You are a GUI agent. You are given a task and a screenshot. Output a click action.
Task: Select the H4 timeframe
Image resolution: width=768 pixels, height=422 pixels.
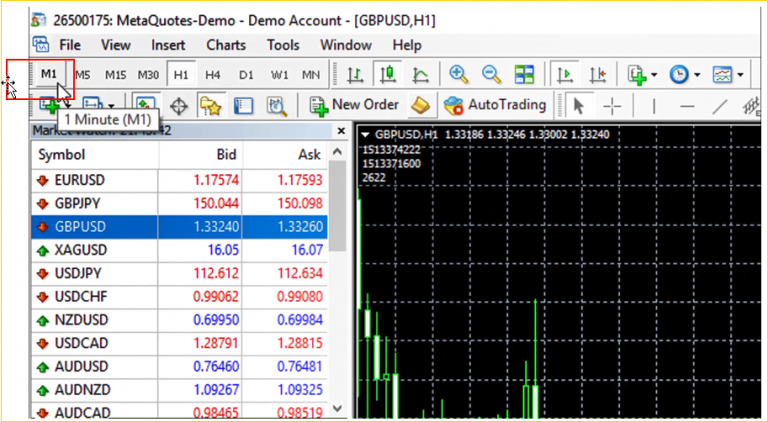213,75
